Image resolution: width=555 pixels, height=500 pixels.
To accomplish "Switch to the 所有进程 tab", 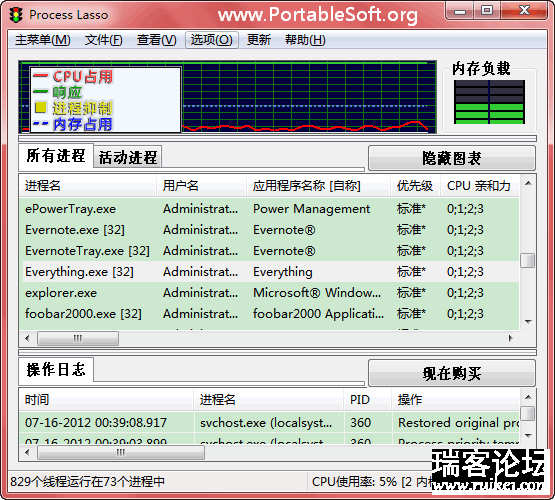I will click(56, 156).
